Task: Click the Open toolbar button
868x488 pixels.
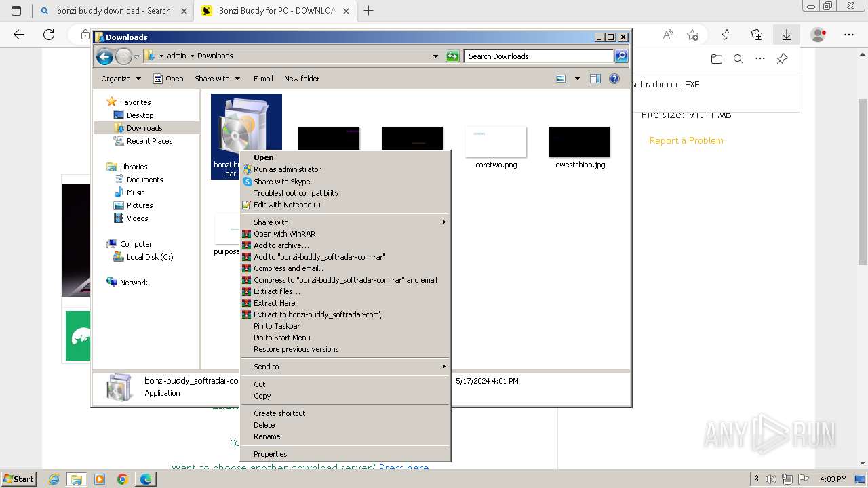Action: click(x=168, y=79)
